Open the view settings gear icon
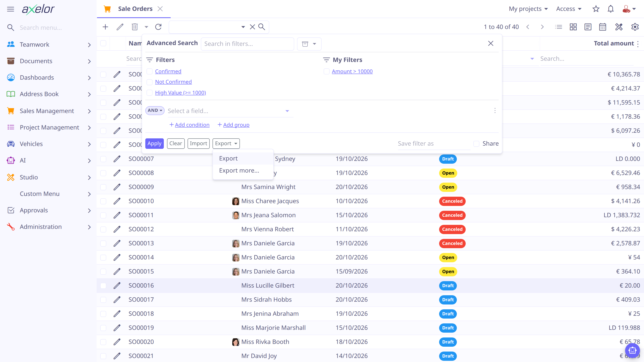644x362 pixels. (x=635, y=27)
